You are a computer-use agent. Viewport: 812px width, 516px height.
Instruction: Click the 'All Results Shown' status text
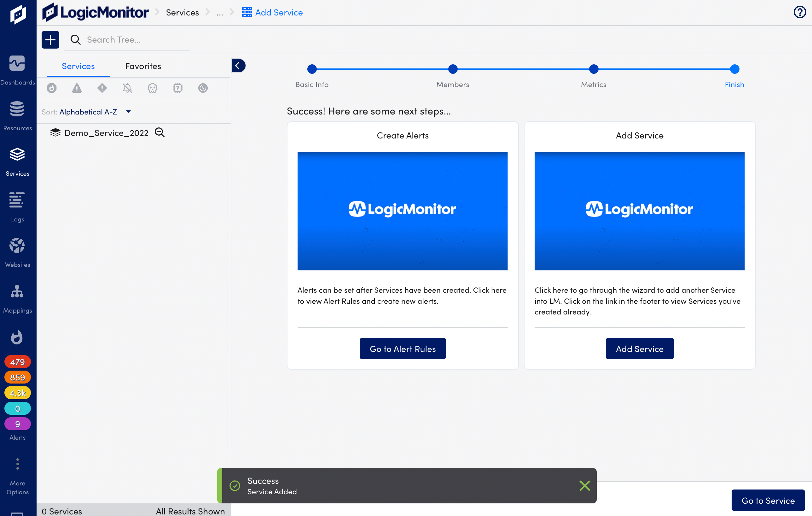(190, 512)
